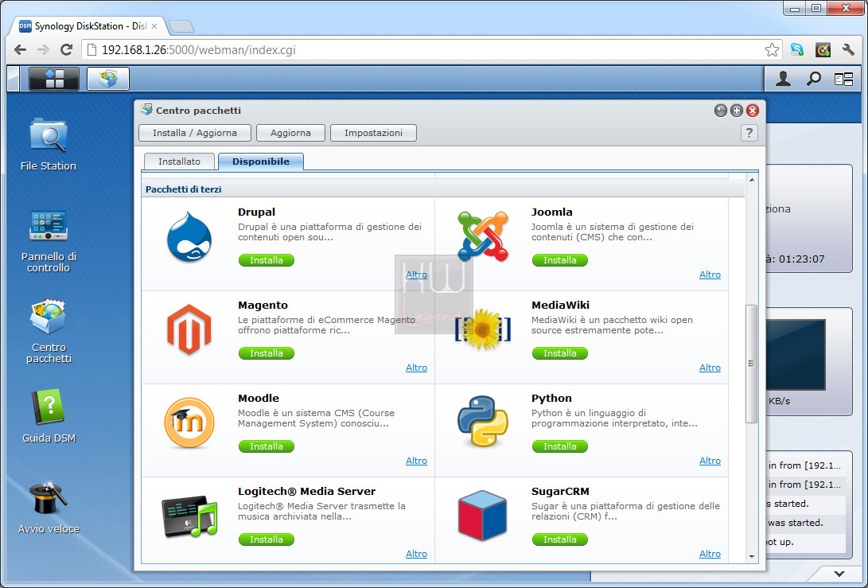Viewport: 868px width, 588px height.
Task: Click the Logitech Media Server logo
Action: [189, 516]
